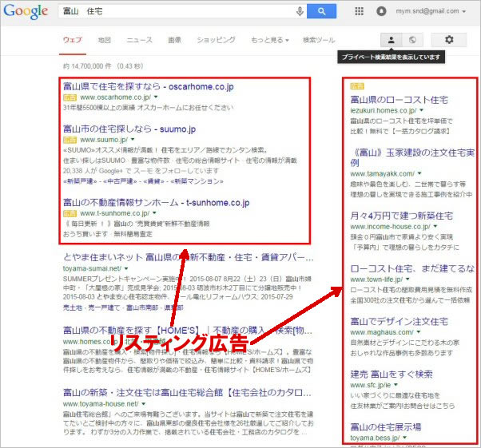Open result 富山県の不動産を探す【HOME'S】
The image size is (481, 448).
pos(188,331)
